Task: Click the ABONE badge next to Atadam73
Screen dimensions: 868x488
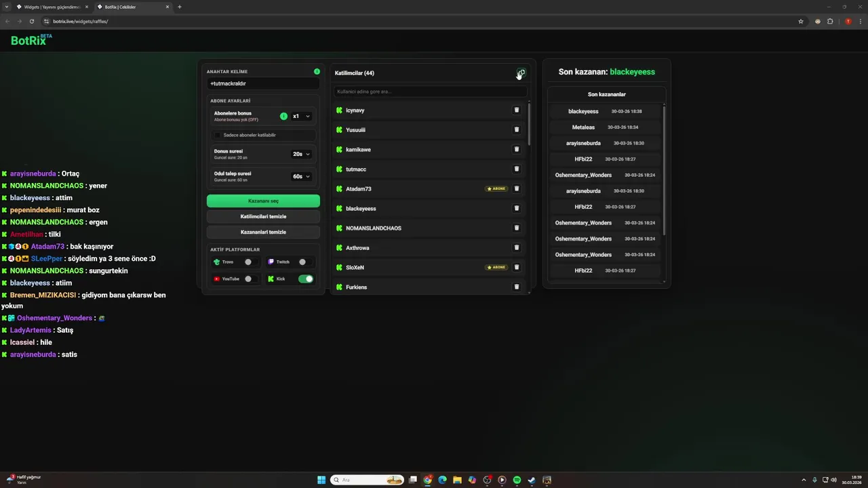Action: pos(497,188)
